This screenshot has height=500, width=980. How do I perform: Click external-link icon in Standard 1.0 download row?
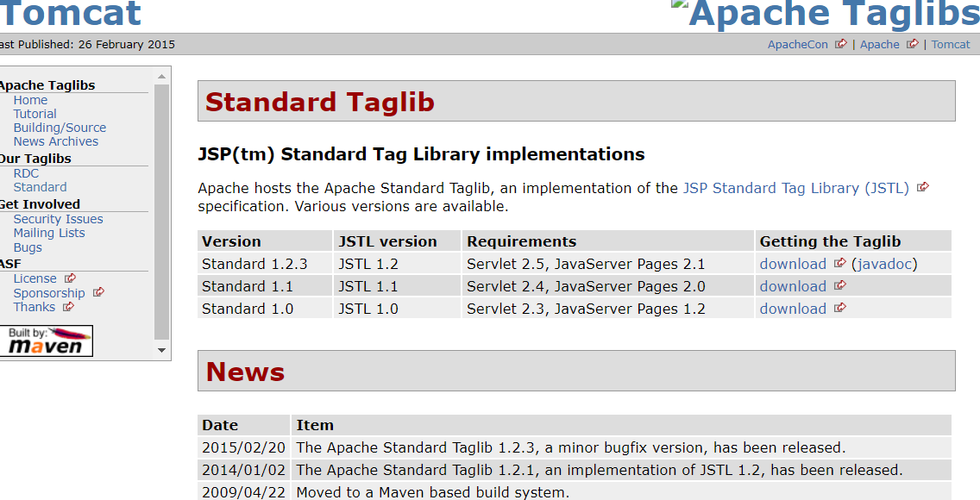840,308
